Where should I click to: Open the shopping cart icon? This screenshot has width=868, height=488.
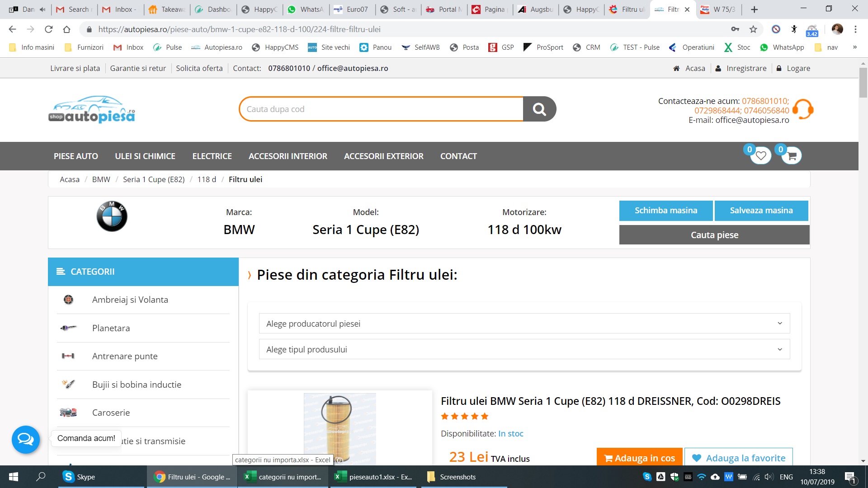(792, 156)
